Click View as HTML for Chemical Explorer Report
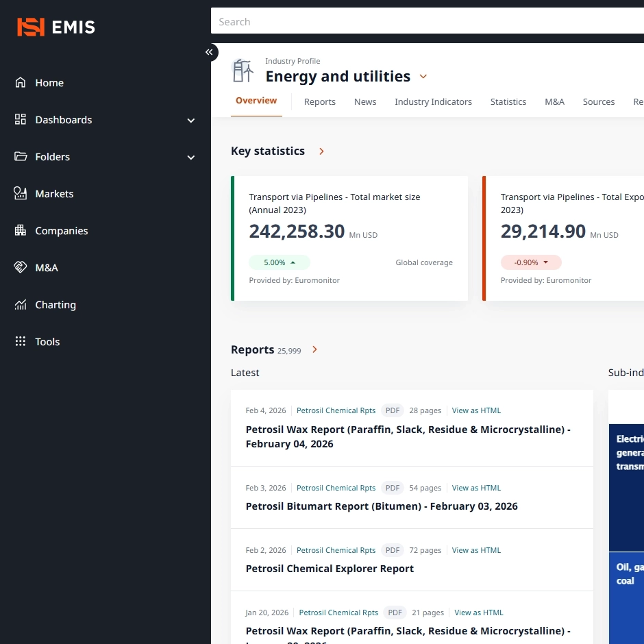This screenshot has height=644, width=644. pos(476,550)
